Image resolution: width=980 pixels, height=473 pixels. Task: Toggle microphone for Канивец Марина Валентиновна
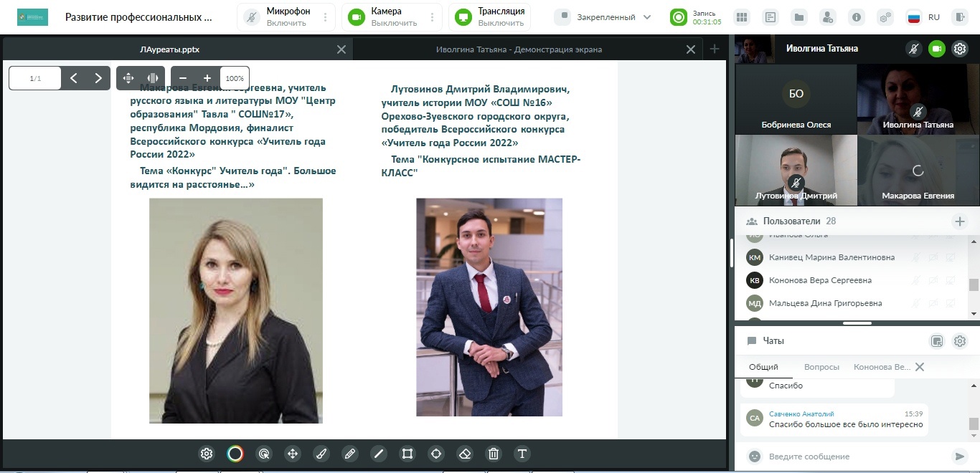click(x=916, y=257)
